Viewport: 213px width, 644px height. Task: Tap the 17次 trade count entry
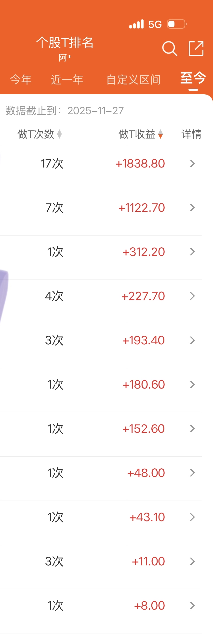52,164
